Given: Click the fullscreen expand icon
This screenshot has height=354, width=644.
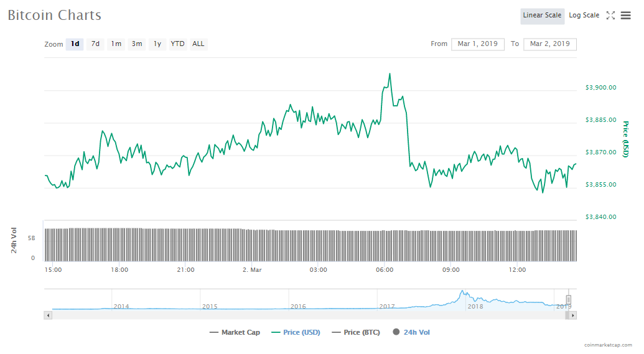Looking at the screenshot, I should click(610, 16).
